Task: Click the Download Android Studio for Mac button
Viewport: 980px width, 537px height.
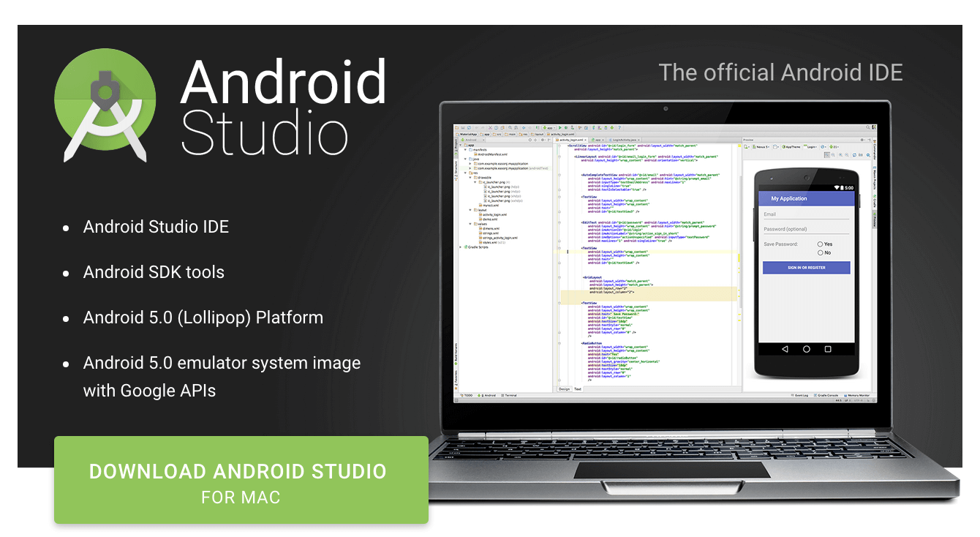Action: [241, 480]
